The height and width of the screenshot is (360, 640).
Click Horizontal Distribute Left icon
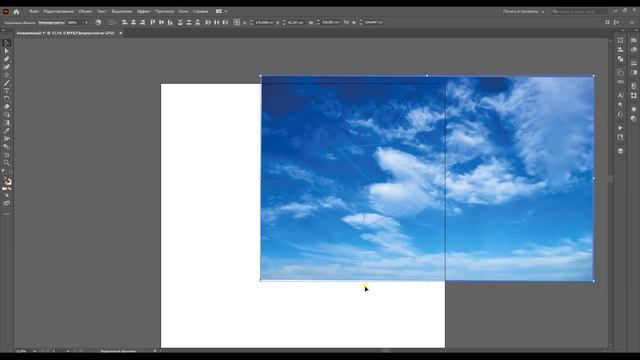coord(208,22)
